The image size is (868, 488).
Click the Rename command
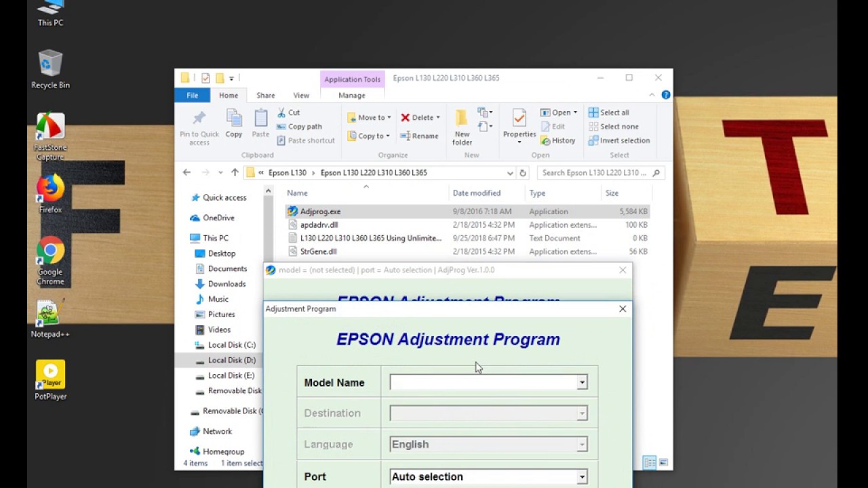pos(420,136)
